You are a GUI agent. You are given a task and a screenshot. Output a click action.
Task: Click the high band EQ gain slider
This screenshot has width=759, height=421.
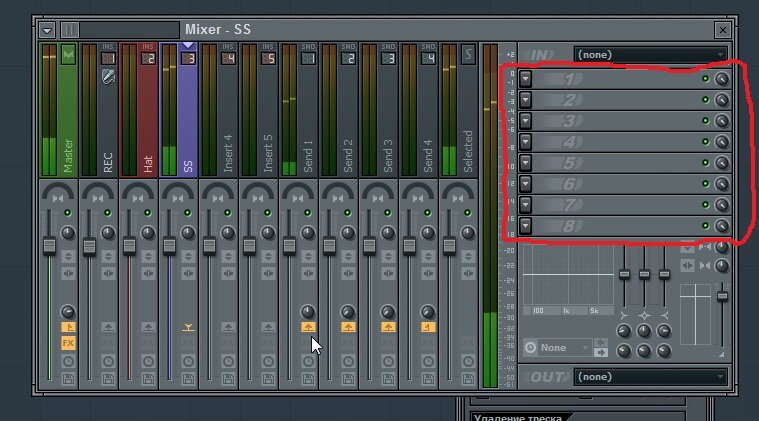[x=664, y=274]
